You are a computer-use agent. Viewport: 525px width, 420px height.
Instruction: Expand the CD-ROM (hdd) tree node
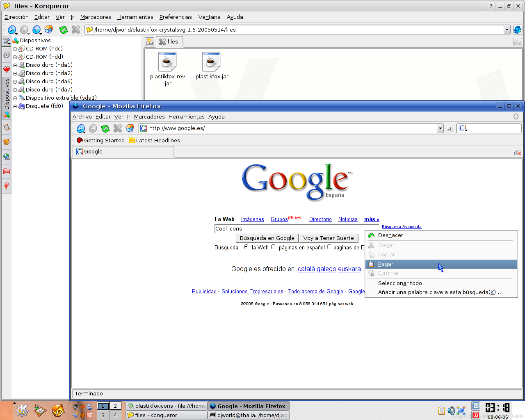pos(15,57)
